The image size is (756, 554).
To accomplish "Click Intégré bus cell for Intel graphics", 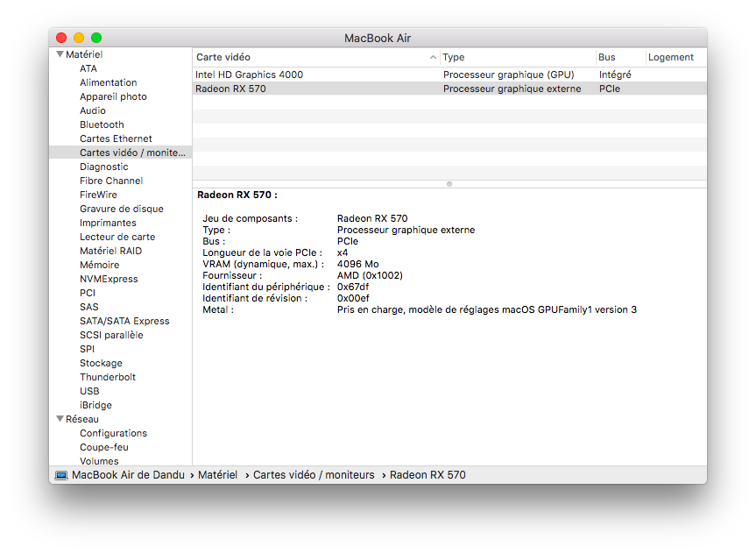I will click(x=615, y=75).
